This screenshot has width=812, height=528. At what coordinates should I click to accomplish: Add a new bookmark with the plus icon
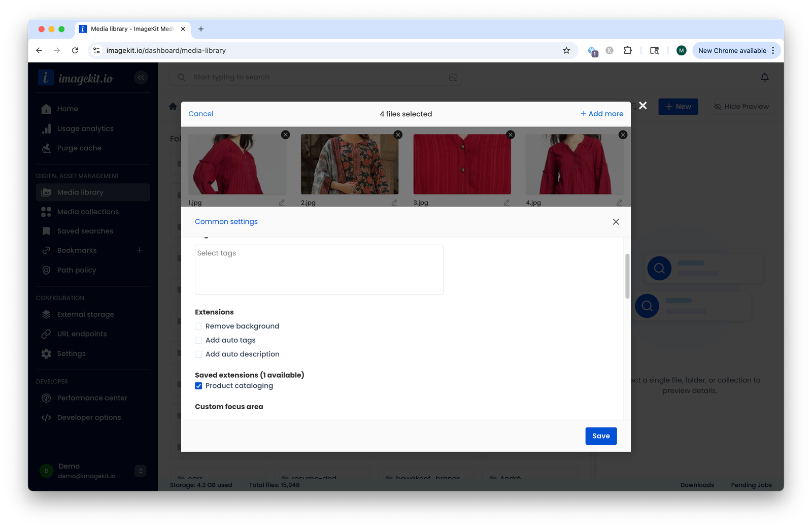(140, 250)
